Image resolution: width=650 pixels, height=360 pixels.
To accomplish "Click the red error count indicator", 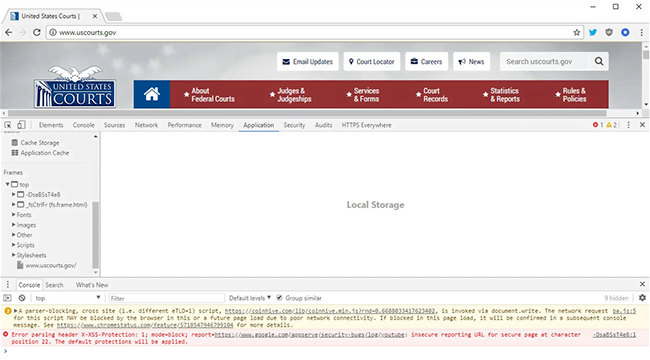I will (x=598, y=125).
